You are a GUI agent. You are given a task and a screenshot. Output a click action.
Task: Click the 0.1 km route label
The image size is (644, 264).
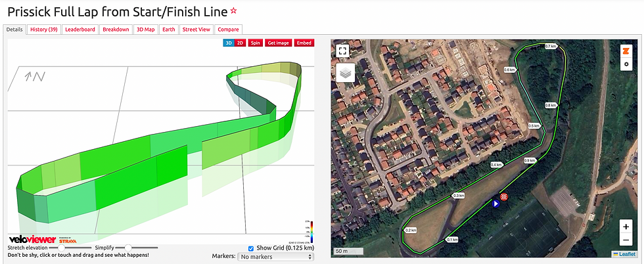coord(452,239)
